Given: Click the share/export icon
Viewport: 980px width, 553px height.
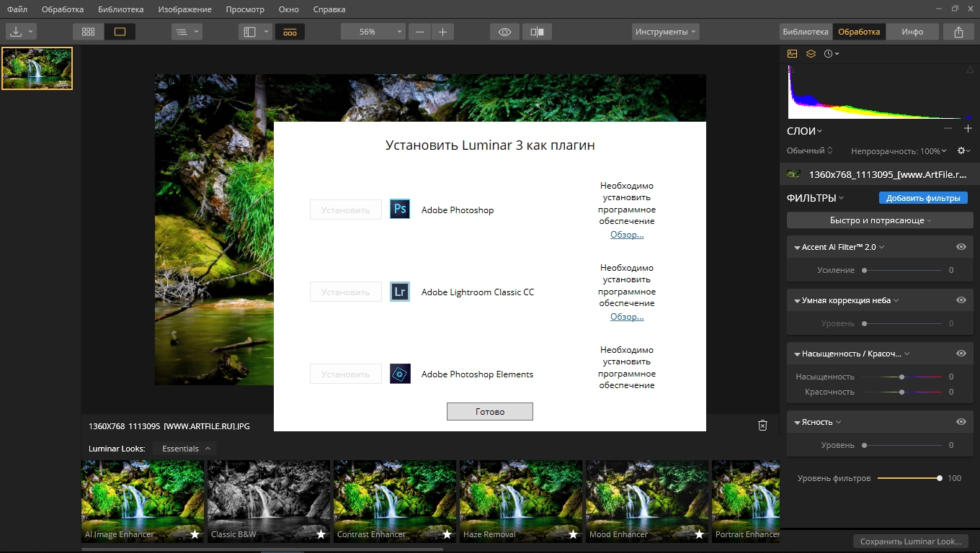Looking at the screenshot, I should coord(958,32).
